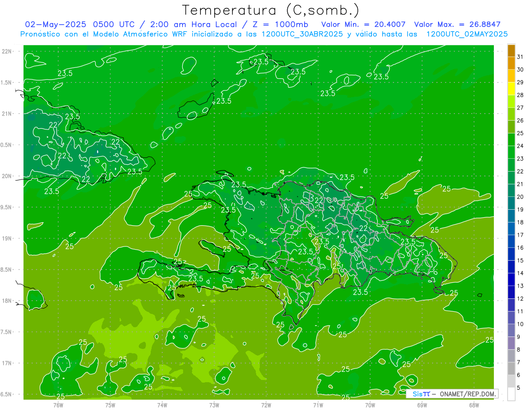Click the colorbar swatch between 12 and 13
Image resolution: width=532 pixels, height=411 pixels.
point(511,293)
